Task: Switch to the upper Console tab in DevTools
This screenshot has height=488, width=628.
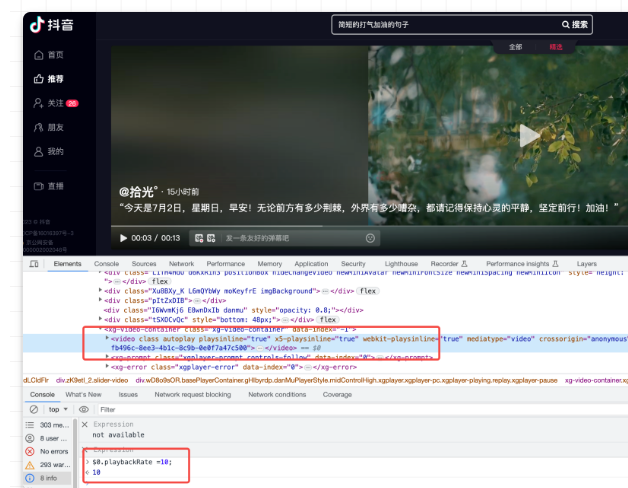Action: [107, 264]
